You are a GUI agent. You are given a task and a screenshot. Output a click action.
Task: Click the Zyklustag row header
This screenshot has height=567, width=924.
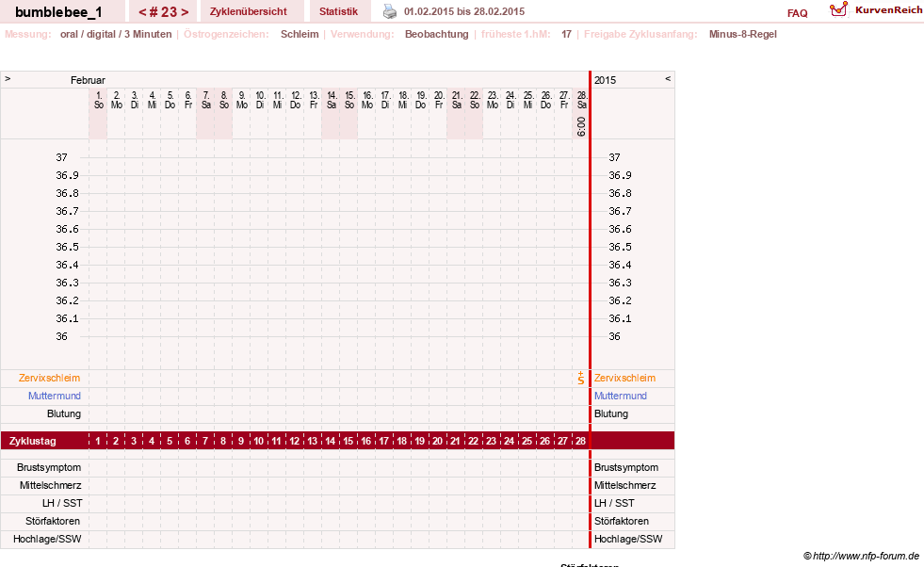pos(32,441)
